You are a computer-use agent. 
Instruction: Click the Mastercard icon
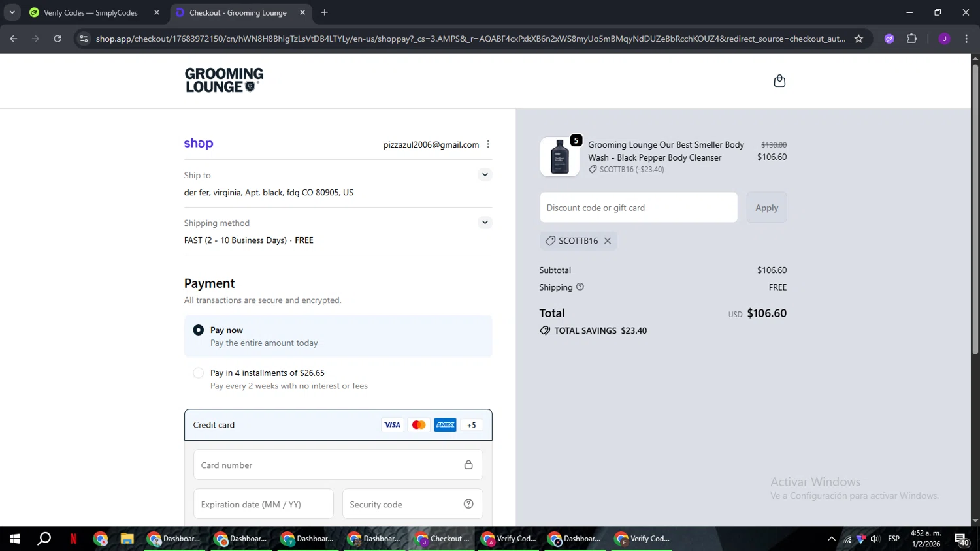coord(419,425)
